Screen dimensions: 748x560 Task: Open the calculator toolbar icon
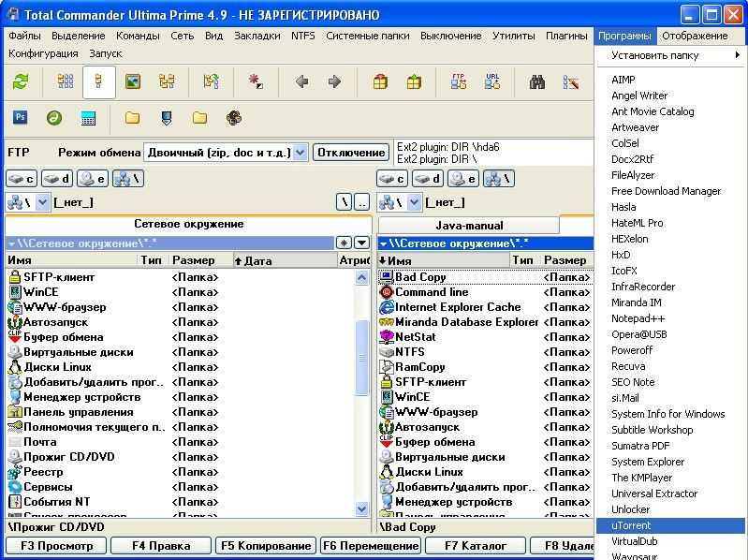[x=88, y=118]
